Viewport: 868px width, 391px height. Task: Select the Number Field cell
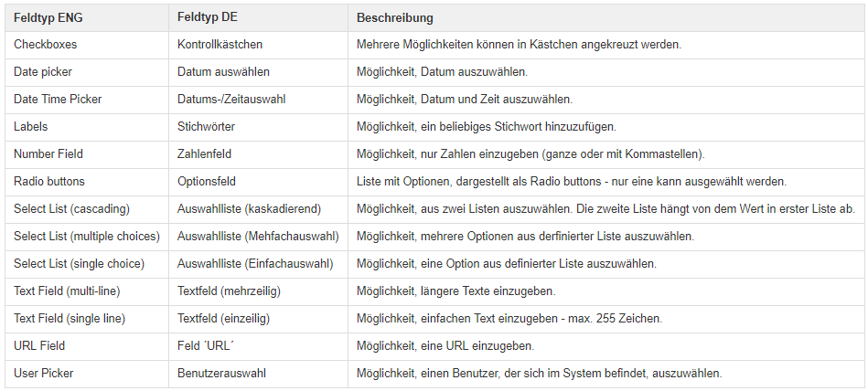[x=87, y=154]
